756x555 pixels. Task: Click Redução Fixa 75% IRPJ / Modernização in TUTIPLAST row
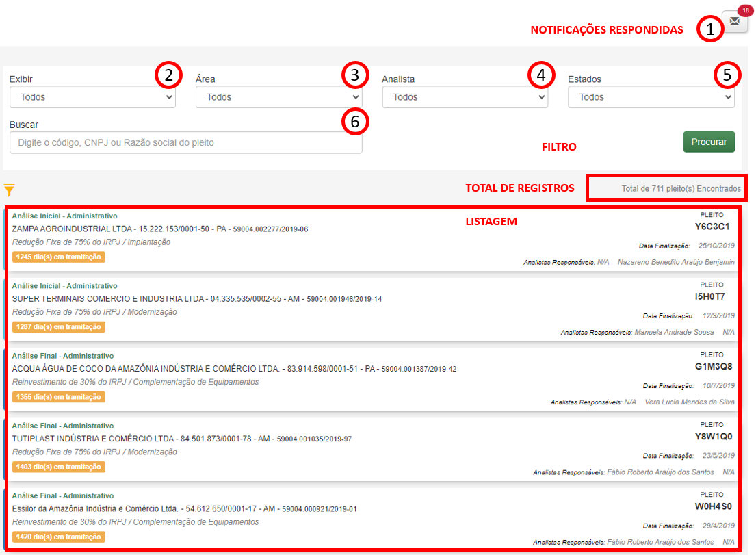click(94, 452)
